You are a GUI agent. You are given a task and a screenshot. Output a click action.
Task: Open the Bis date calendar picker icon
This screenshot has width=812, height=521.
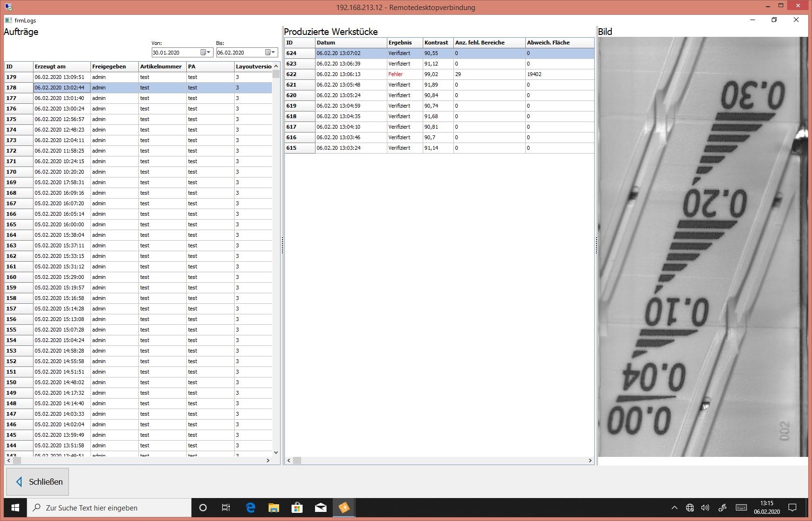[268, 53]
